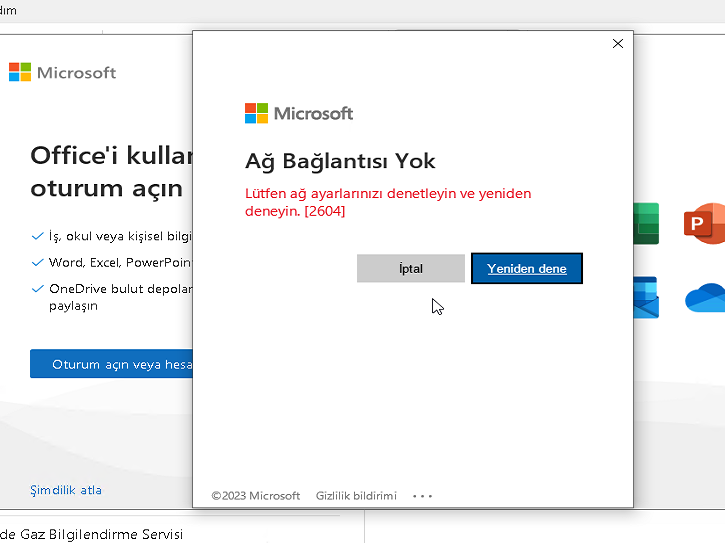Click the checkmark beside 'İş, okul veya kişisel'
The image size is (725, 543).
(x=38, y=237)
